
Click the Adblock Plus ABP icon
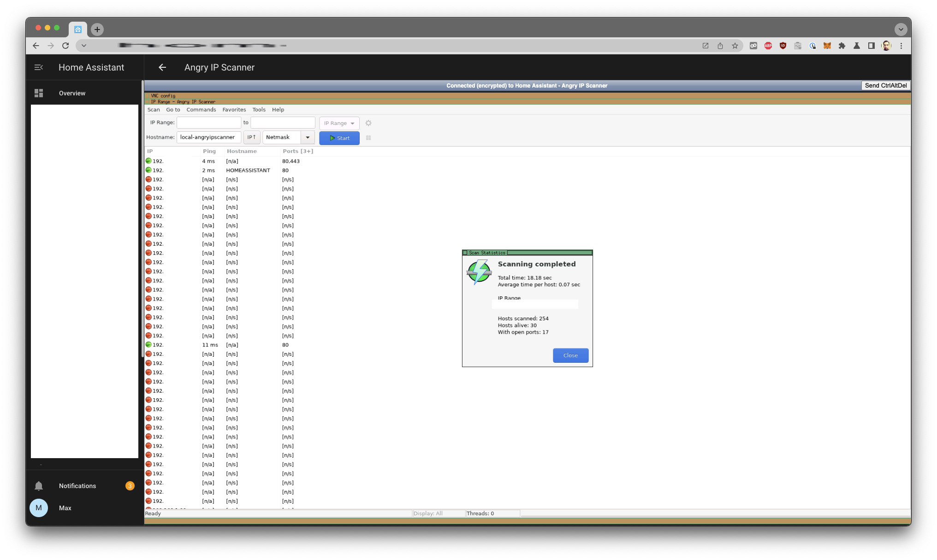click(x=768, y=46)
